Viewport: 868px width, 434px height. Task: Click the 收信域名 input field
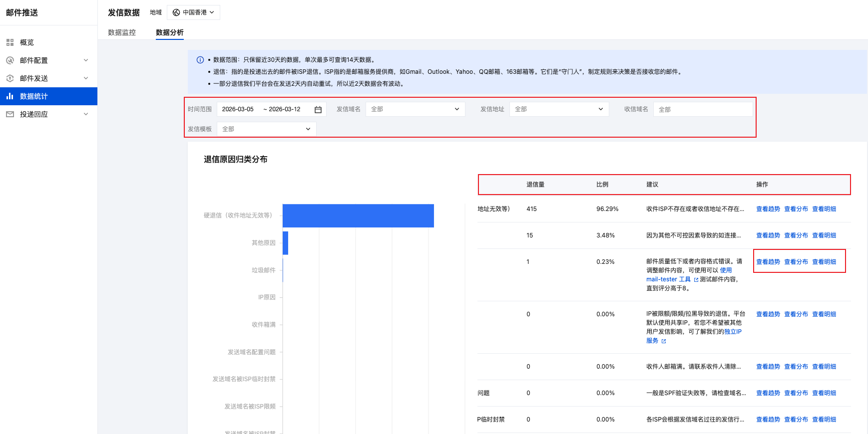(703, 109)
